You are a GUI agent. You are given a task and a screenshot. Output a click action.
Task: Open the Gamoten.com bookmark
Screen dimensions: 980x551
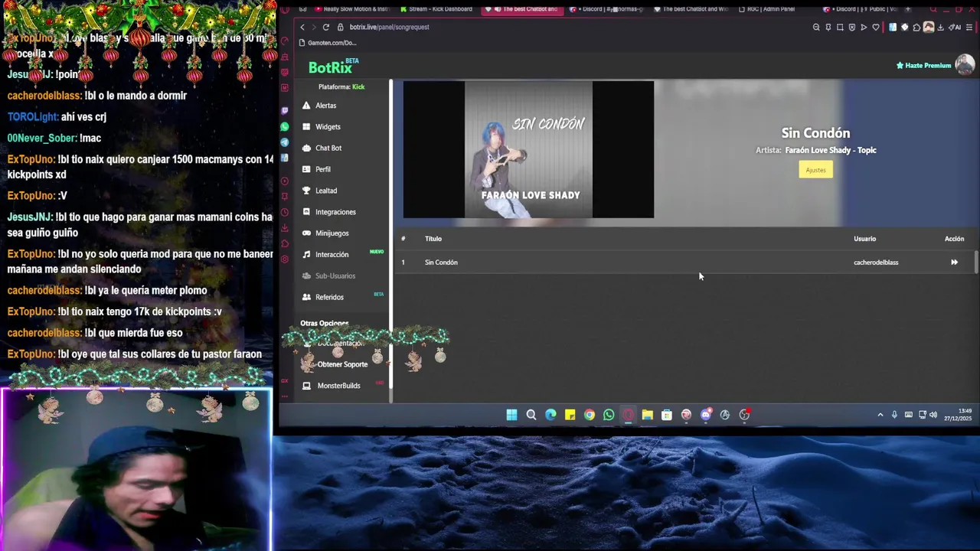tap(328, 43)
